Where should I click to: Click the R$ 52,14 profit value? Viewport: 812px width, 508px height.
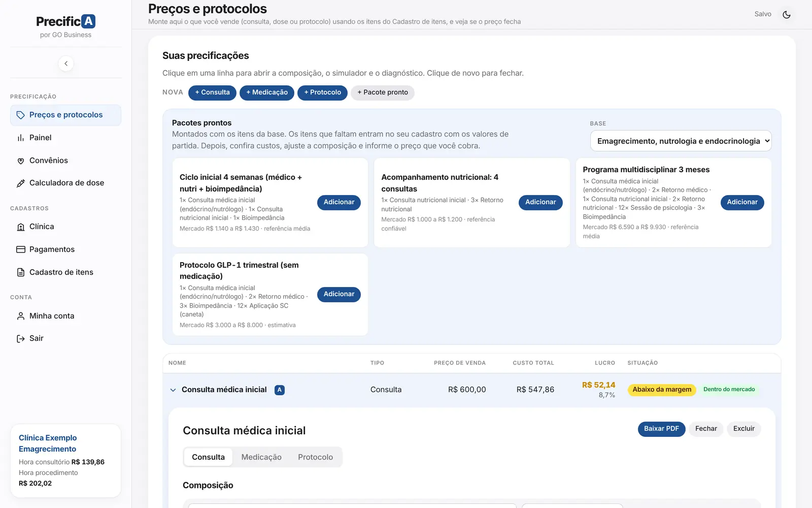coord(598,385)
